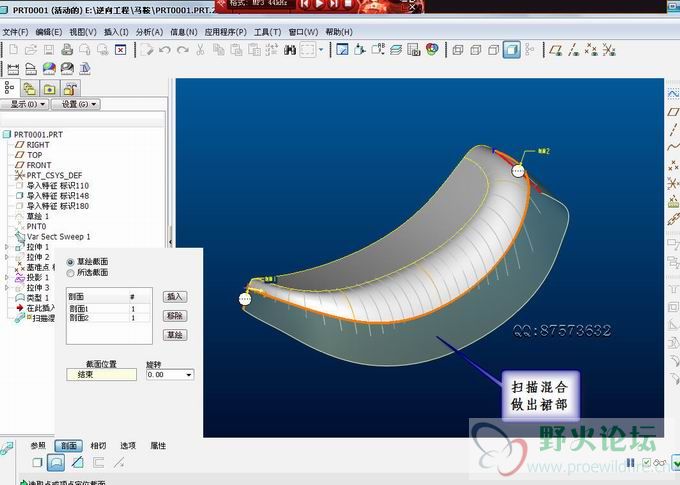
Task: Click the Cut scissors icon
Action: 200,50
